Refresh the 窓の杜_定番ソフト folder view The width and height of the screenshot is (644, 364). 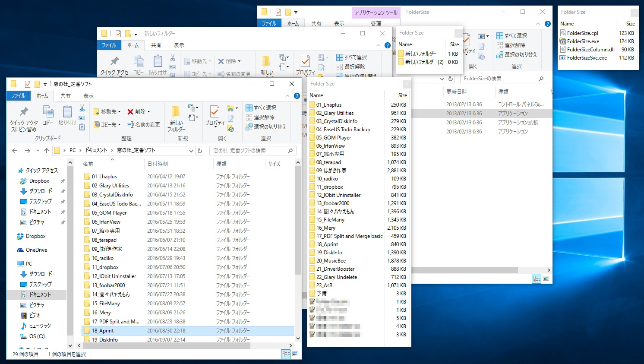point(200,151)
